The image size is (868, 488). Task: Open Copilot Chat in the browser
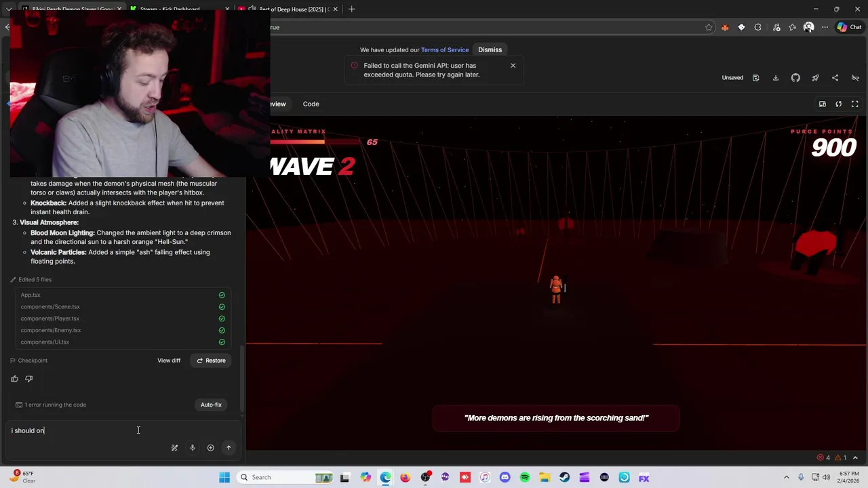coord(849,27)
